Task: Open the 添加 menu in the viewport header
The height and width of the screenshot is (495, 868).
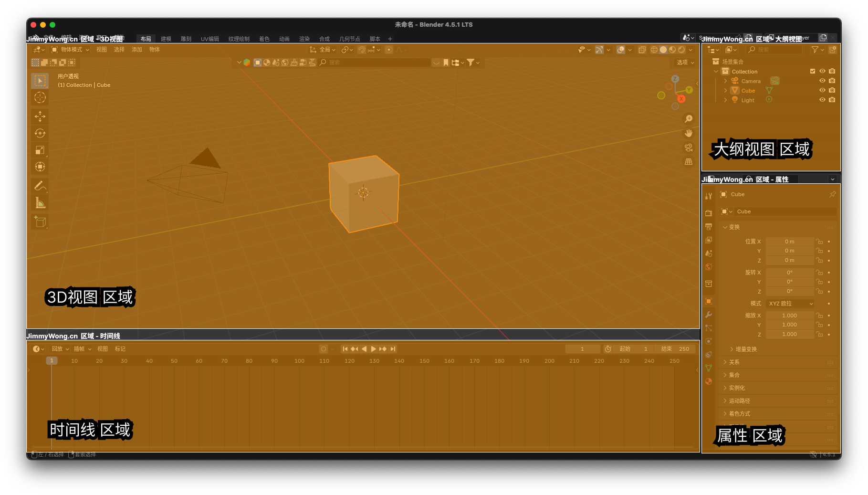Action: (137, 50)
